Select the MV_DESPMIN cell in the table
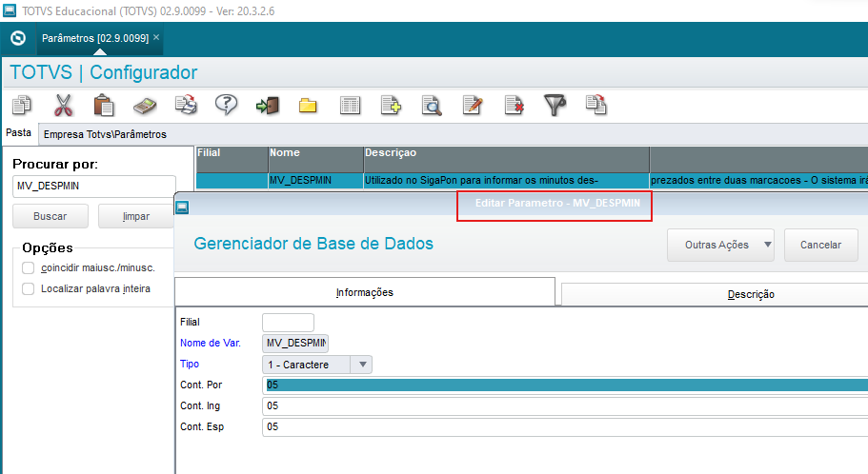 tap(315, 180)
